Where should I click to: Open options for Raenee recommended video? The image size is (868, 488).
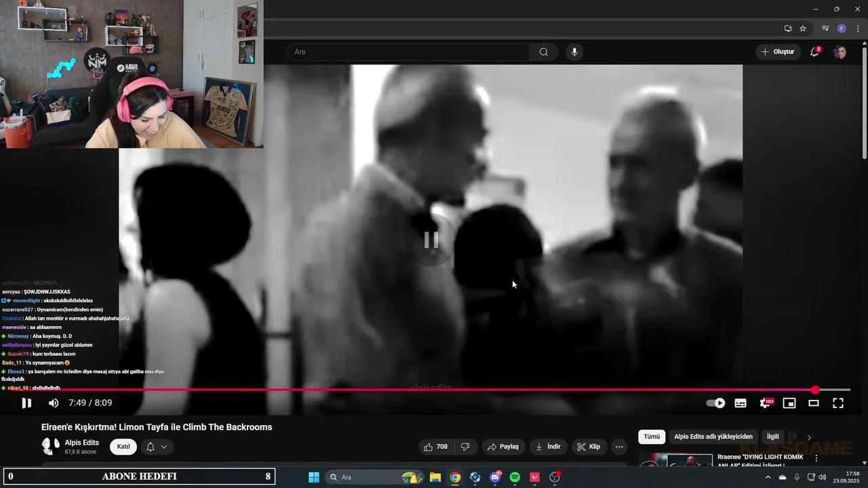[816, 459]
